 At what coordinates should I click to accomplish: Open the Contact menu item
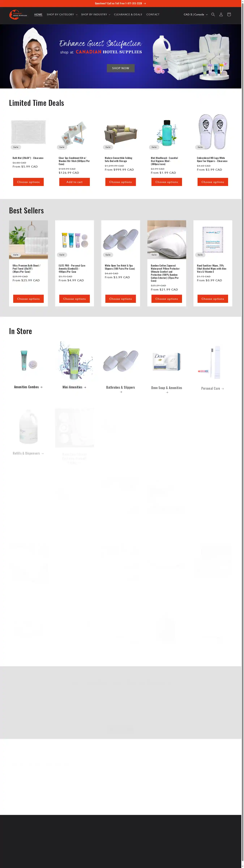pos(153,14)
